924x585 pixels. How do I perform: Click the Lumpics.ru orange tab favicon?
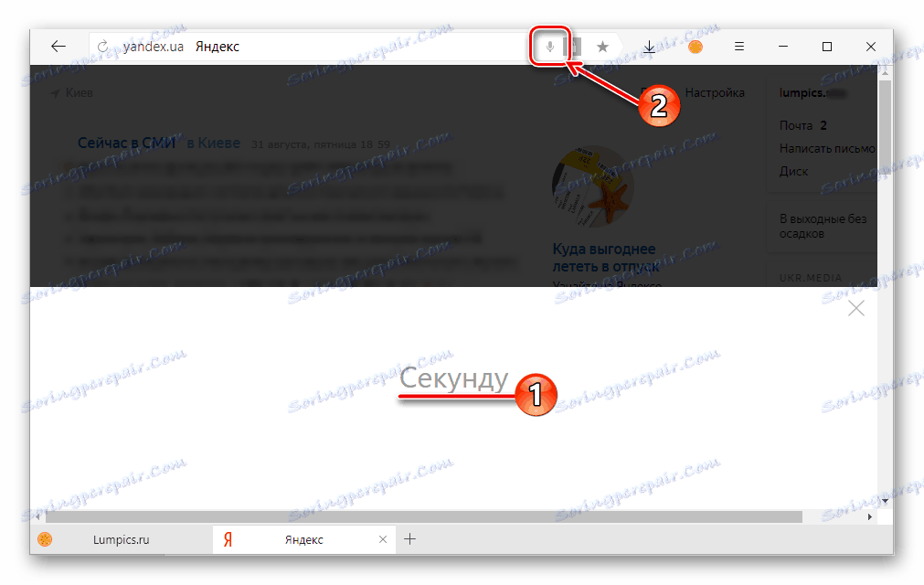(x=45, y=539)
